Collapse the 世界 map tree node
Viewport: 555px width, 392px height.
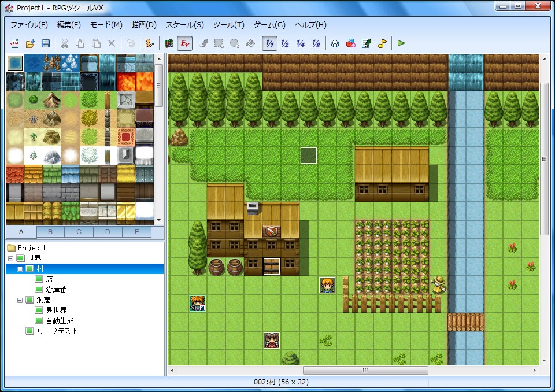coord(10,258)
